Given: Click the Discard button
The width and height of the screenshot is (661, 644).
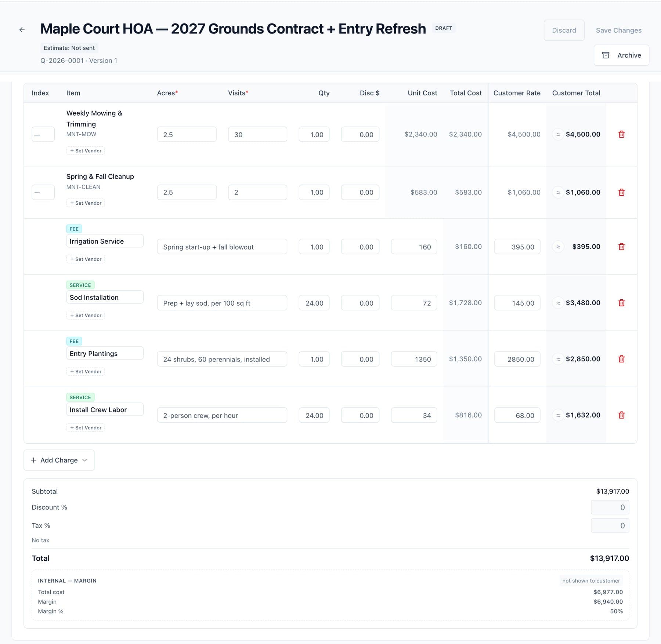Looking at the screenshot, I should [564, 30].
